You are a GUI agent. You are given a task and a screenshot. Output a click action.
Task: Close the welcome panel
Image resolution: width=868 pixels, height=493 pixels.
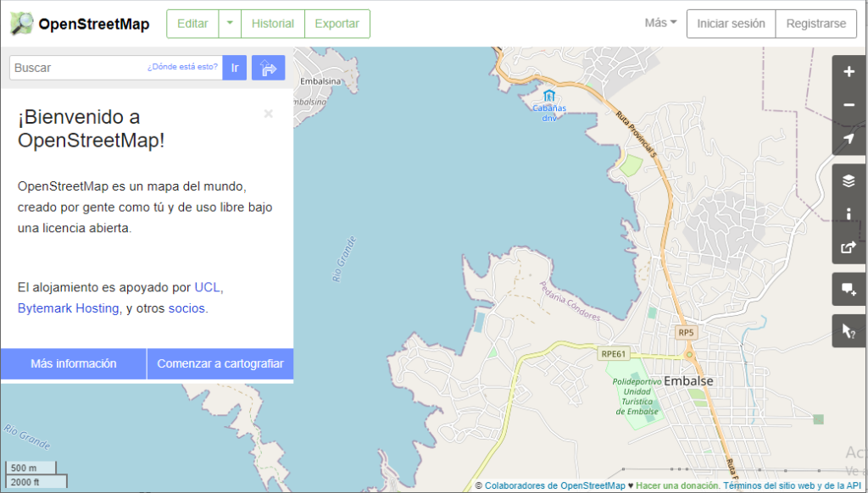tap(269, 114)
